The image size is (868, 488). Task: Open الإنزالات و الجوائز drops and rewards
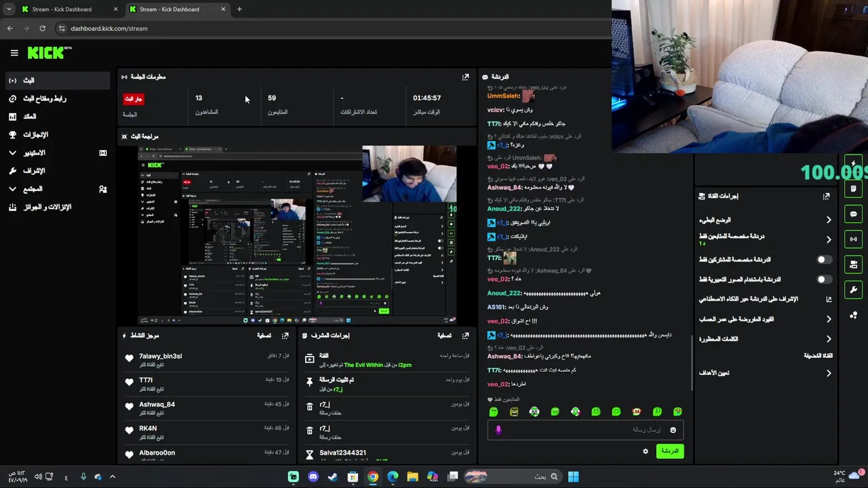57,207
